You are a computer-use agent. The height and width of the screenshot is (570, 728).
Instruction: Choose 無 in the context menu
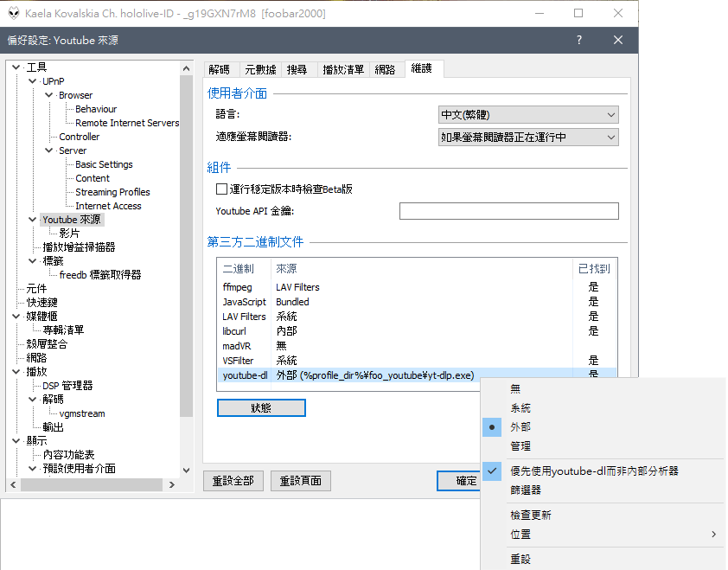coord(515,388)
